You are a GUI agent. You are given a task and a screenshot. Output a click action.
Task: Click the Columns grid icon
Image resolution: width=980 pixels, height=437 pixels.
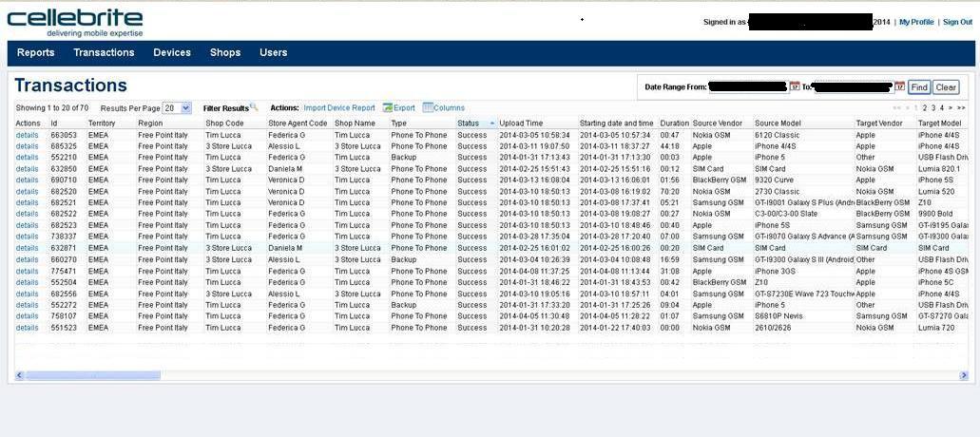[428, 108]
